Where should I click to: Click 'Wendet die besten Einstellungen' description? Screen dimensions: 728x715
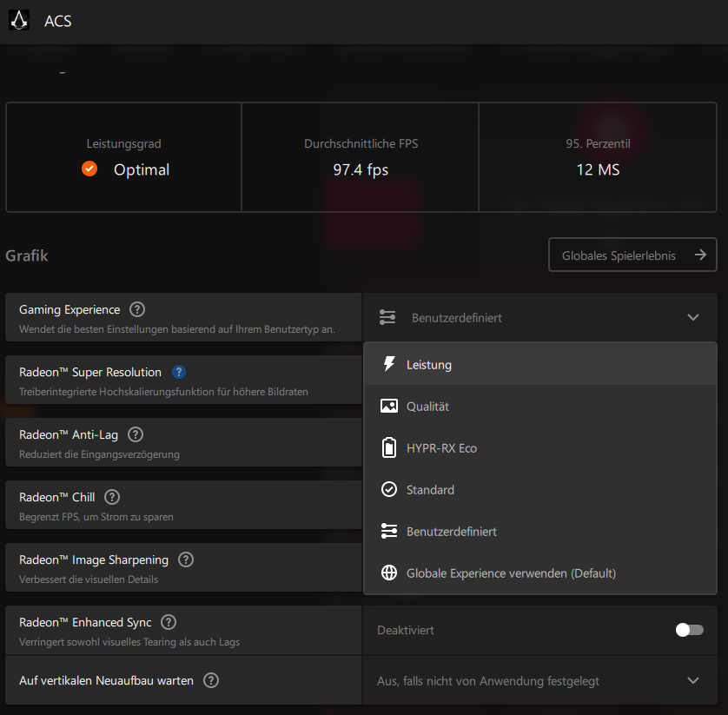[176, 328]
